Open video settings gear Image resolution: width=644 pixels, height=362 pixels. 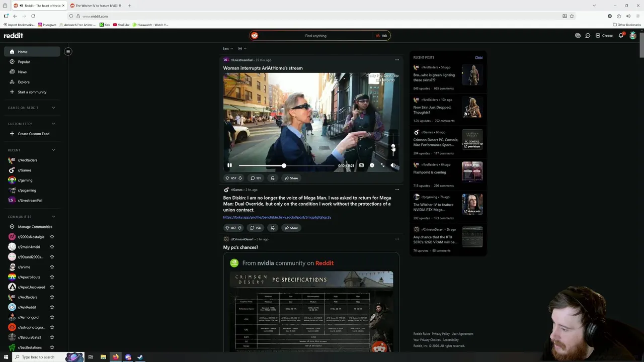[372, 165]
